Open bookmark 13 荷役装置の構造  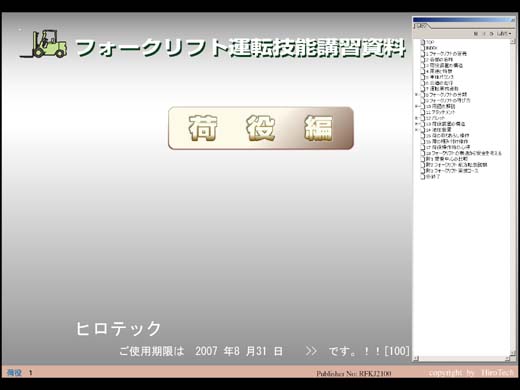(x=445, y=124)
